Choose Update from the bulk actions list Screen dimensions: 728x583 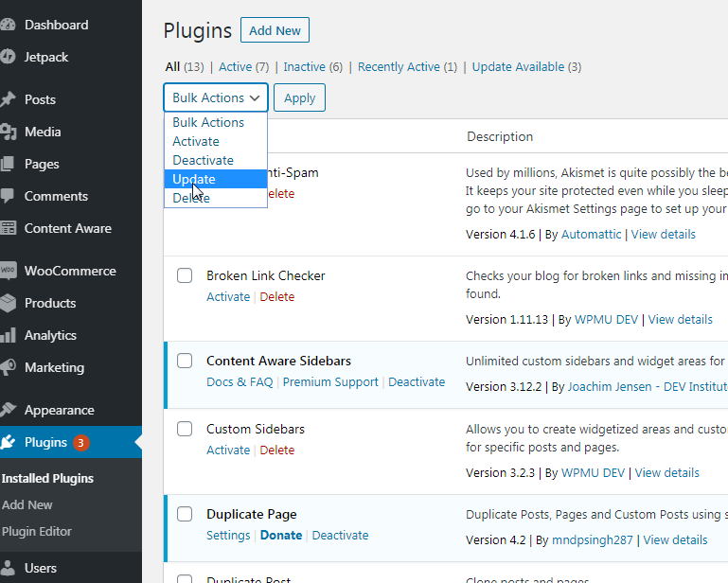point(194,179)
